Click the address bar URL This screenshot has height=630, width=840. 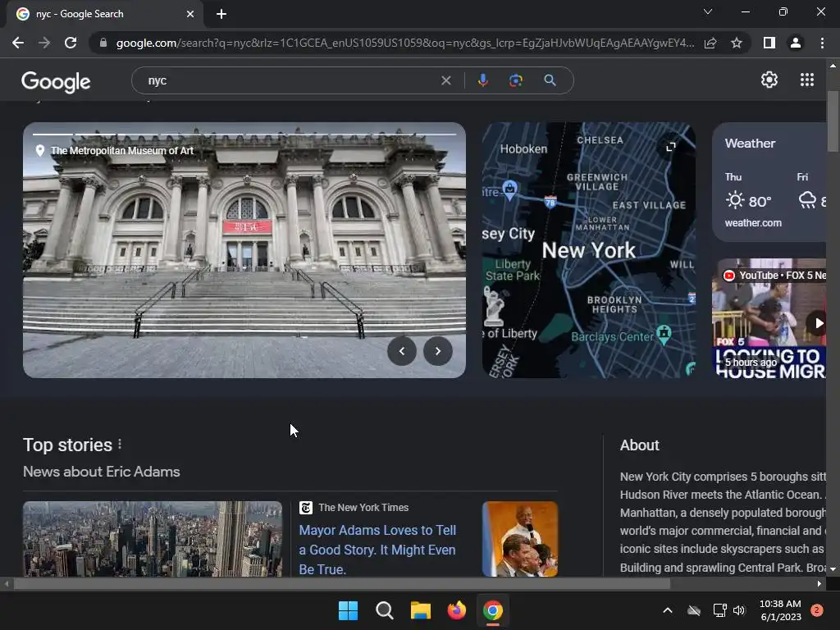[404, 43]
